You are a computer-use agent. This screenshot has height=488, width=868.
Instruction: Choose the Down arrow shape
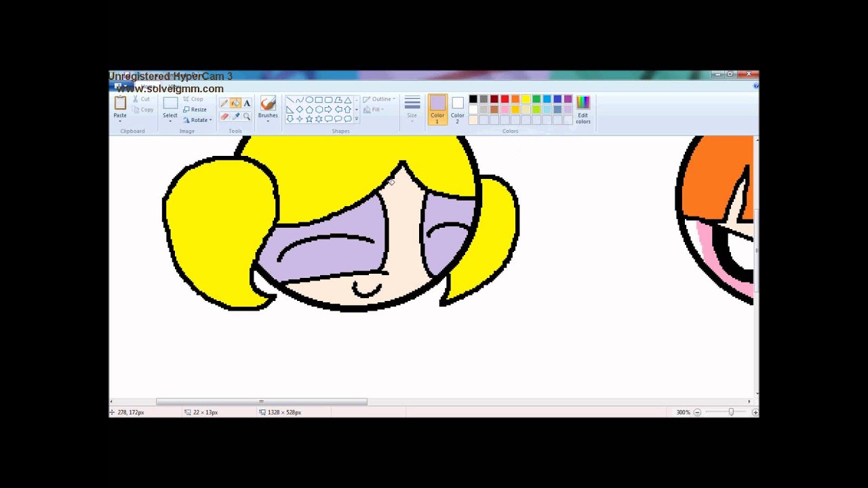[x=290, y=119]
